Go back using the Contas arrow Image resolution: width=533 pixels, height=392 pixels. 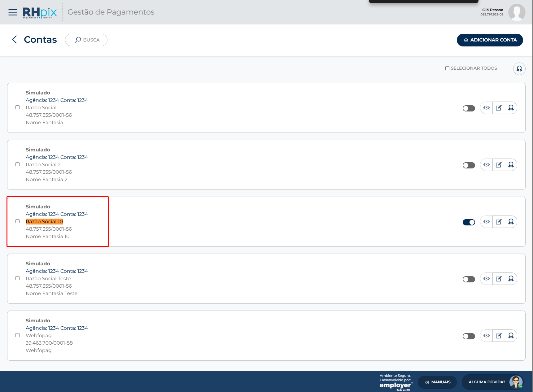14,39
